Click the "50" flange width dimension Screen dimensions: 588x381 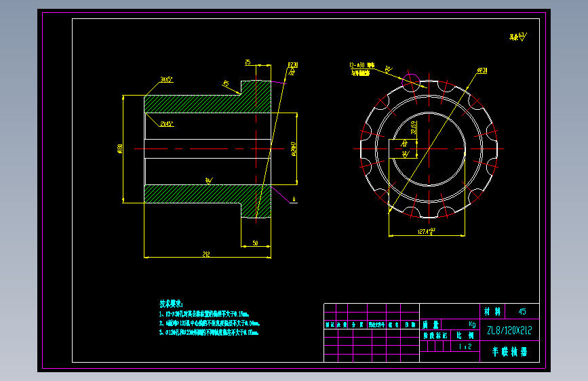256,243
